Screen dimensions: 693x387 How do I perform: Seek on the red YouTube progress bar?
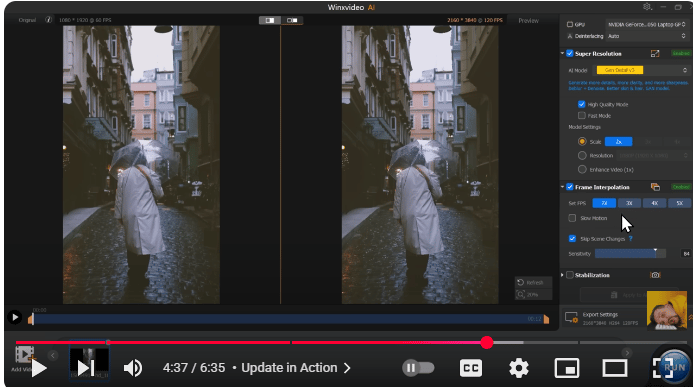(x=351, y=342)
